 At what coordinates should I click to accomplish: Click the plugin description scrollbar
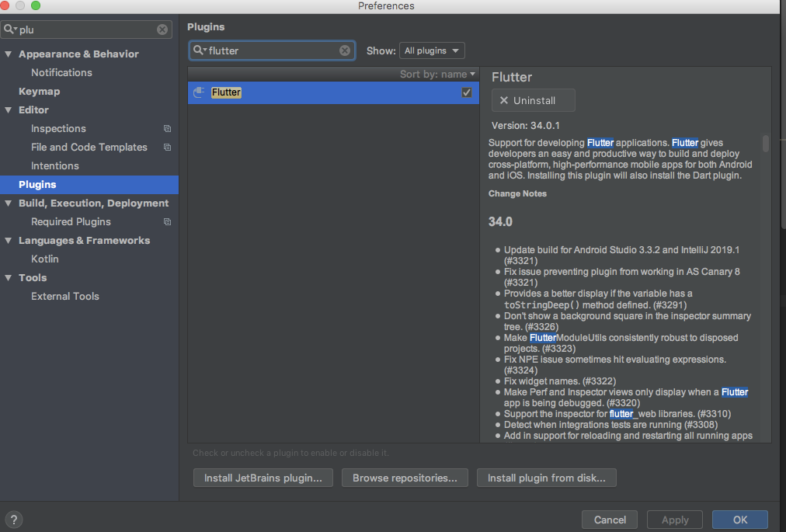(766, 144)
